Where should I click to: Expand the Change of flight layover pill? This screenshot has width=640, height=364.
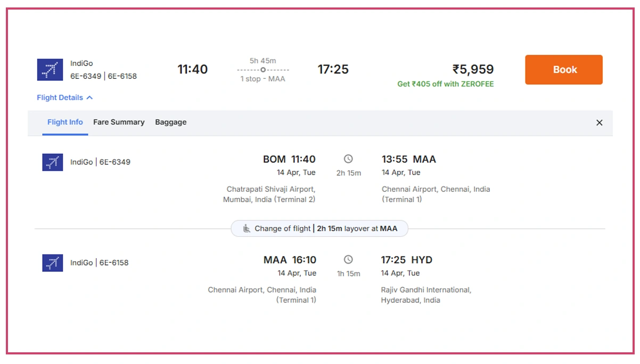click(319, 228)
